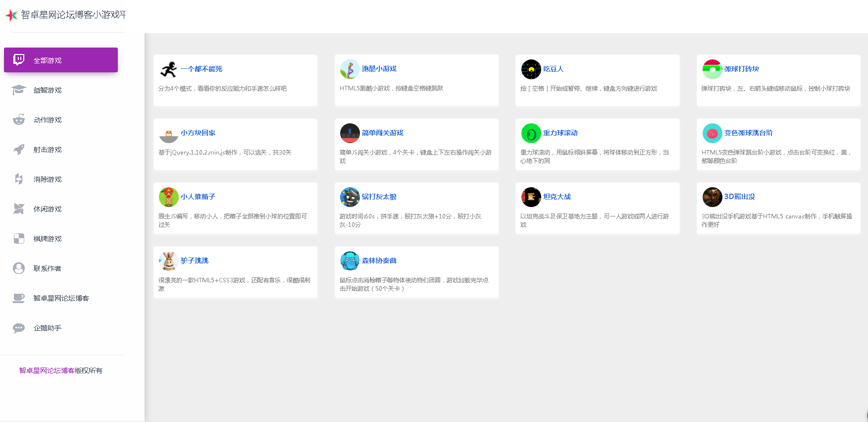Click the star logo in header

point(11,15)
